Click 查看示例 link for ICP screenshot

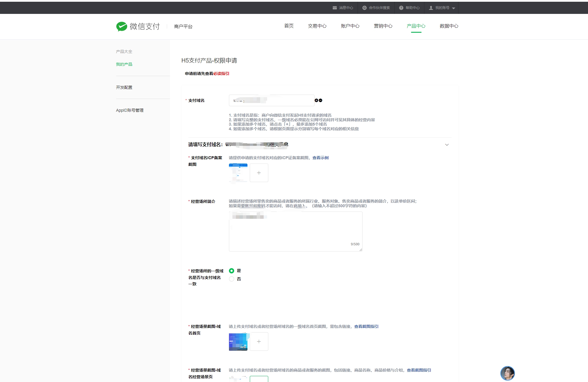click(320, 158)
